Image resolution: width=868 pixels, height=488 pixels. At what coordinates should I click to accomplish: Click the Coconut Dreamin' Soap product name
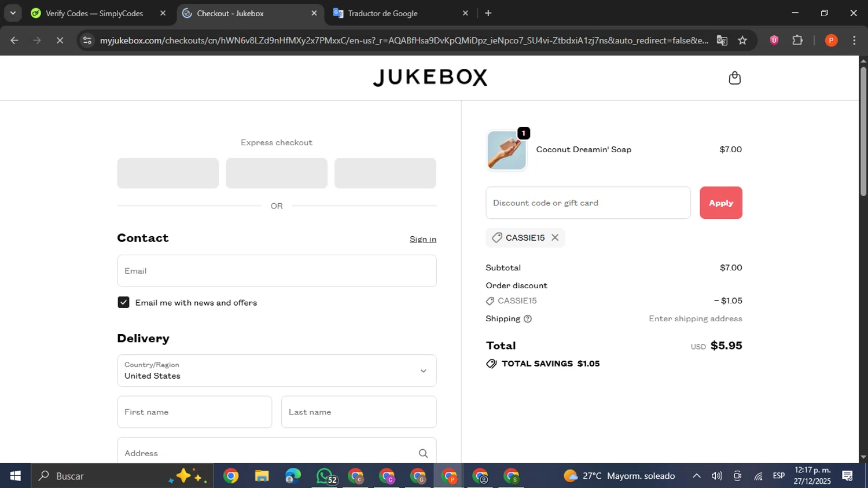pos(583,149)
